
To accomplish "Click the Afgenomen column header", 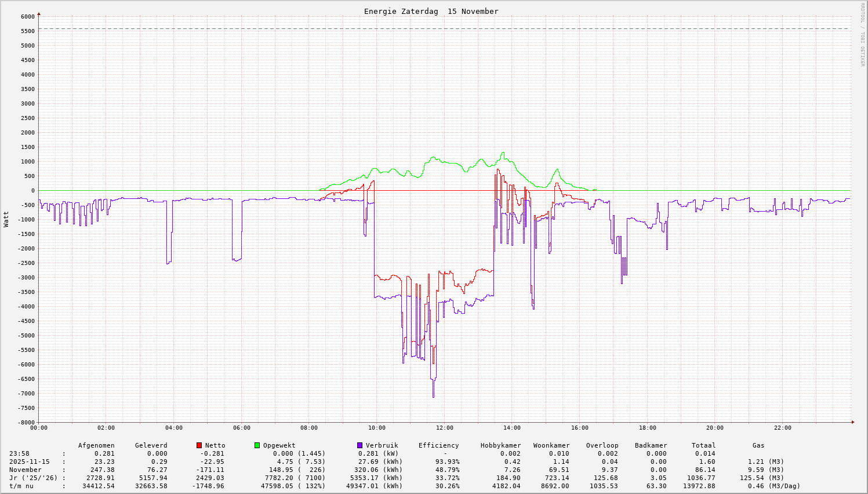I will point(96,445).
